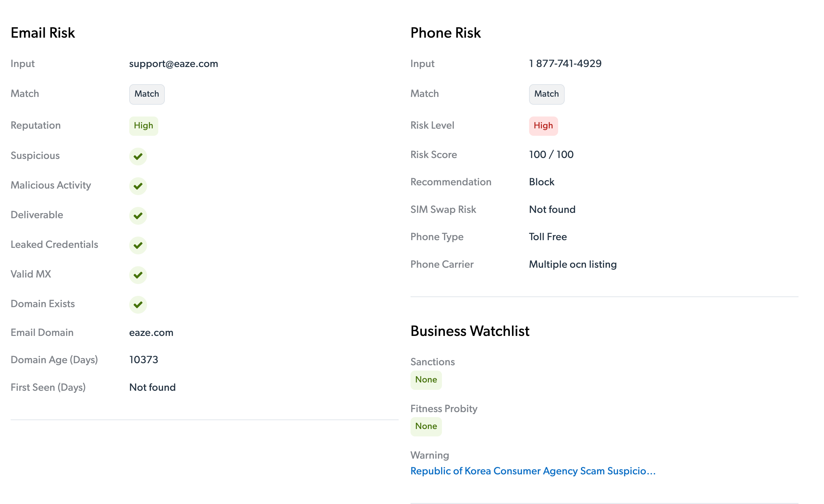Select the support@eaze.com email input value
Image resolution: width=824 pixels, height=504 pixels.
point(174,63)
